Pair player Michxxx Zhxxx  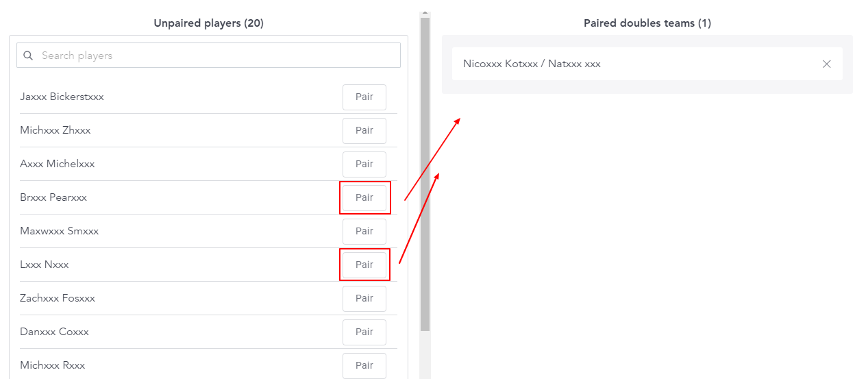(364, 131)
